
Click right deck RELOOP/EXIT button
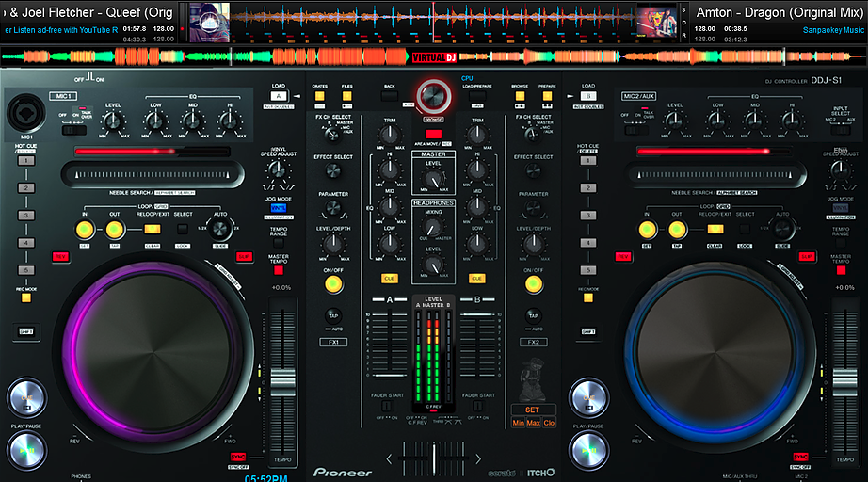point(715,229)
